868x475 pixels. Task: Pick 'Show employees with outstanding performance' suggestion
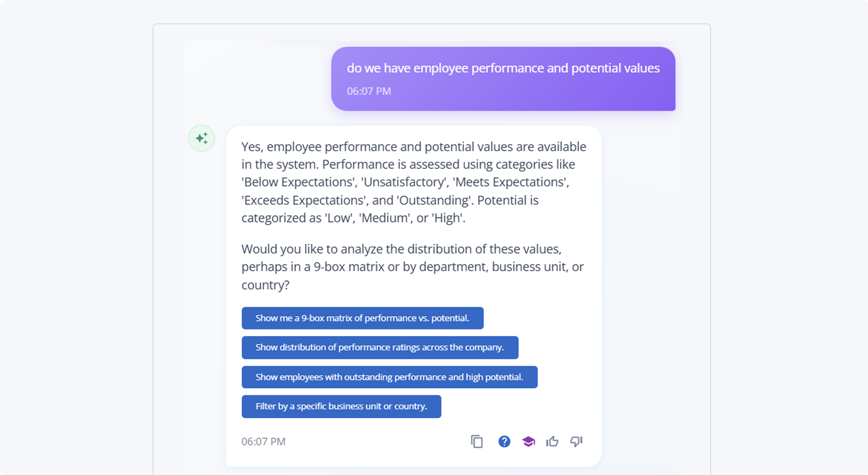389,377
